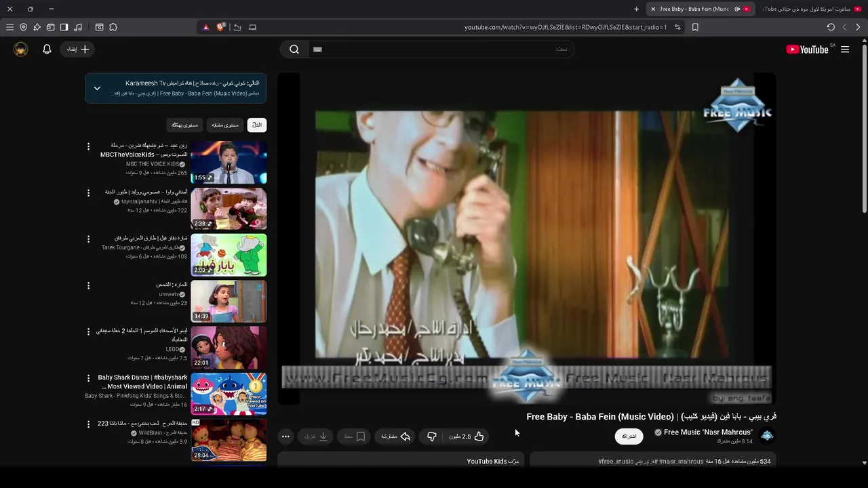This screenshot has width=868, height=488.
Task: Click the Leo AI sparkle toolbar icon
Action: tap(37, 27)
